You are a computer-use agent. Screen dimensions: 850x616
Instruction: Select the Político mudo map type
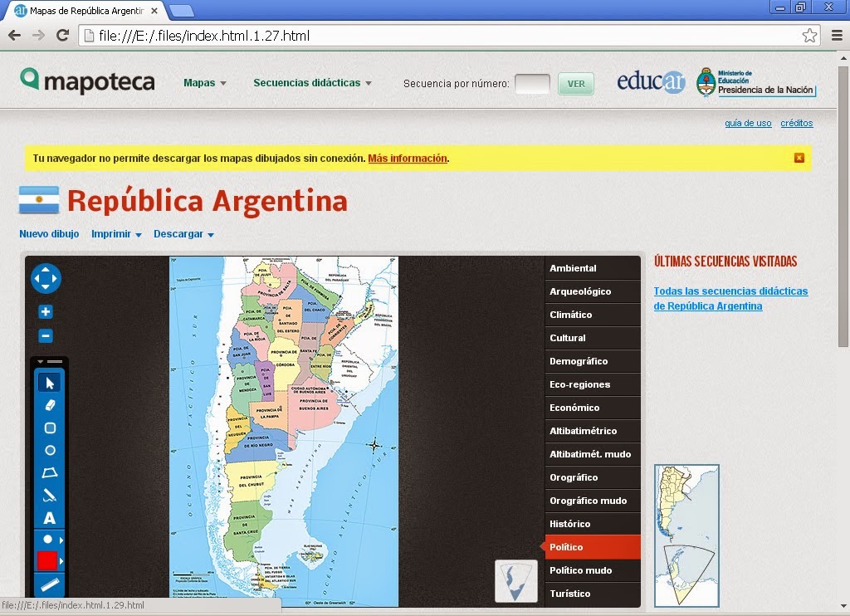pos(593,570)
